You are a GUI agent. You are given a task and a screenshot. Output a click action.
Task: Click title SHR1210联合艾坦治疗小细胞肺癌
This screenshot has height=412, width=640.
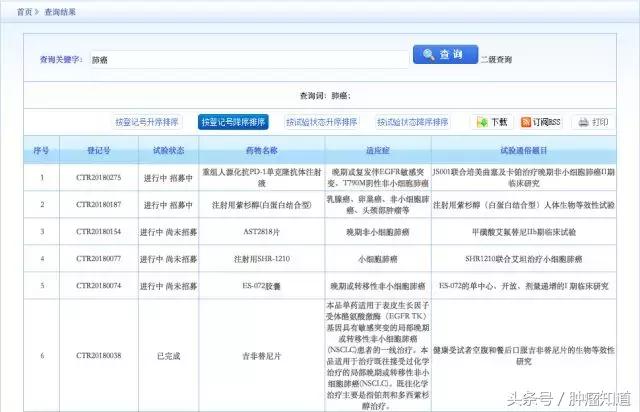click(524, 259)
